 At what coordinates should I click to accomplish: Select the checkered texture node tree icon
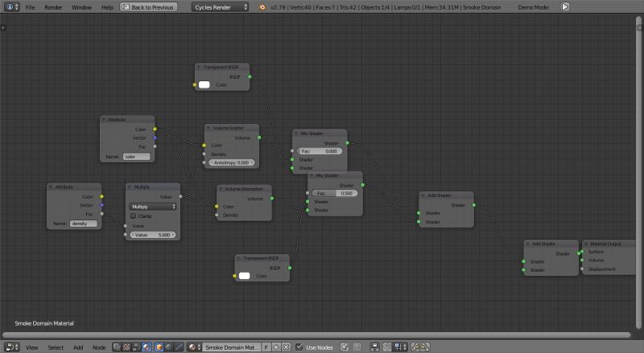pyautogui.click(x=126, y=347)
